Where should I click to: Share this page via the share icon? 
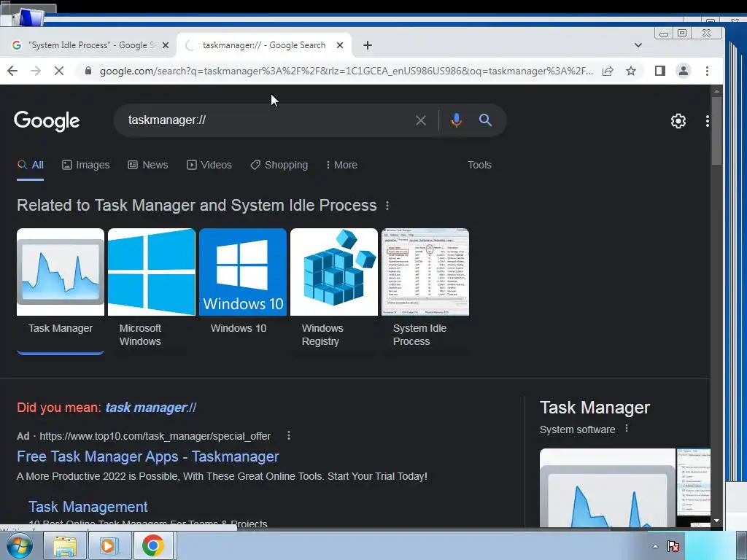click(608, 71)
